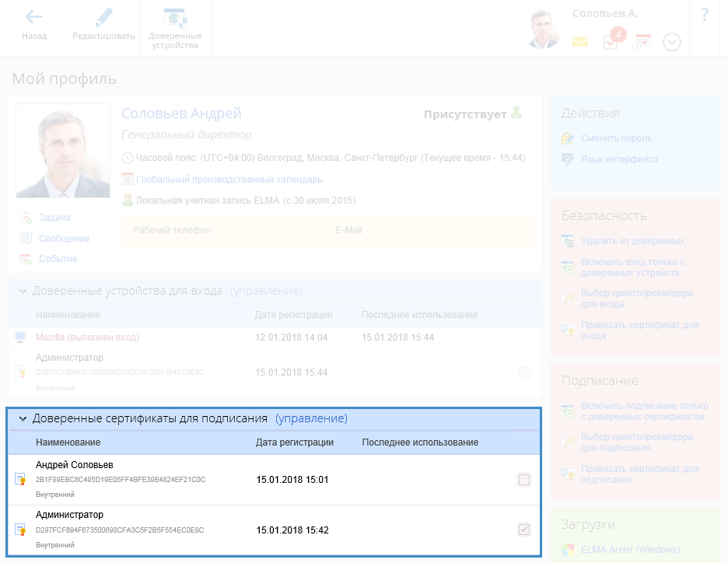Screen dimensions: 728x563
Task: Click the profile photo of Соловьев Андрей
Action: click(63, 151)
